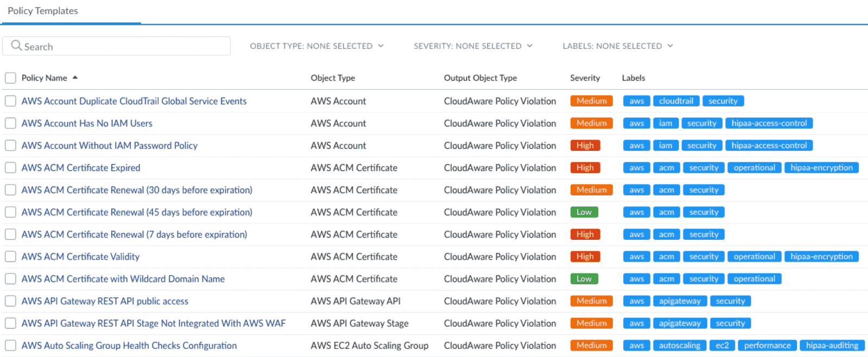
Task: Click CloudAware Policy Violation in Certificate Validity row
Action: [x=500, y=257]
